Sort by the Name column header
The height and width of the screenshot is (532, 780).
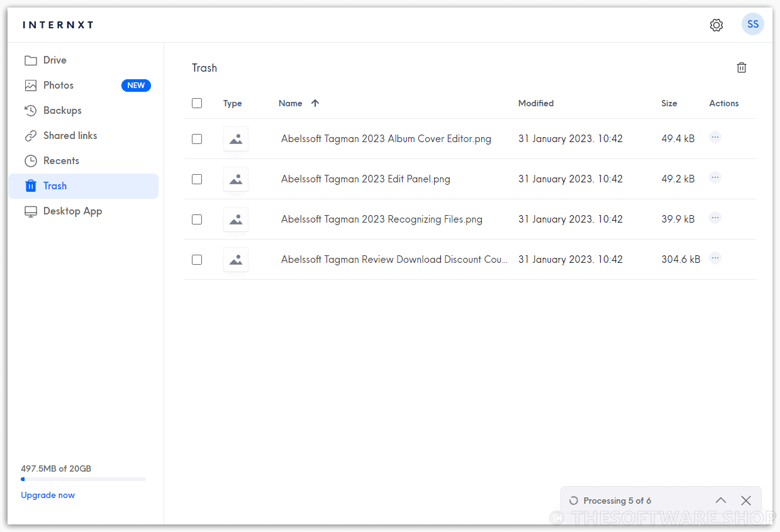tap(291, 103)
